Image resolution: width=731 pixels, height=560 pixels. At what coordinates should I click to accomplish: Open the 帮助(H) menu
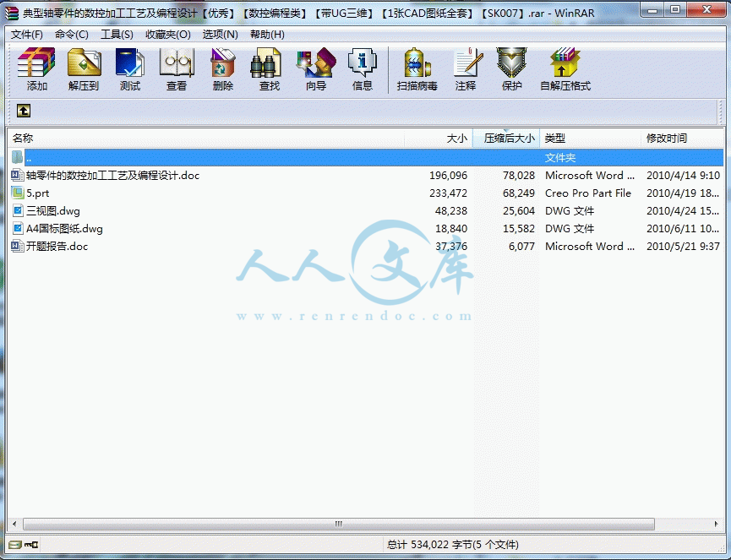click(267, 35)
